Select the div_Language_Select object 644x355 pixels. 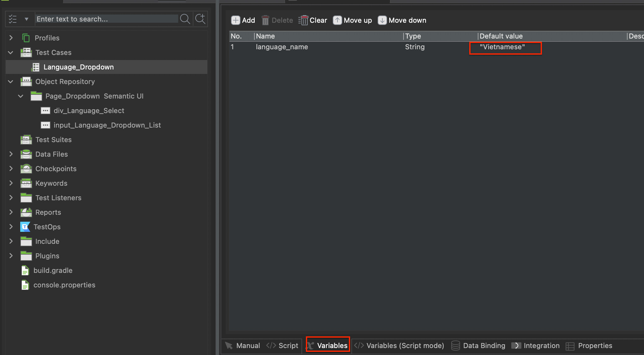point(89,111)
